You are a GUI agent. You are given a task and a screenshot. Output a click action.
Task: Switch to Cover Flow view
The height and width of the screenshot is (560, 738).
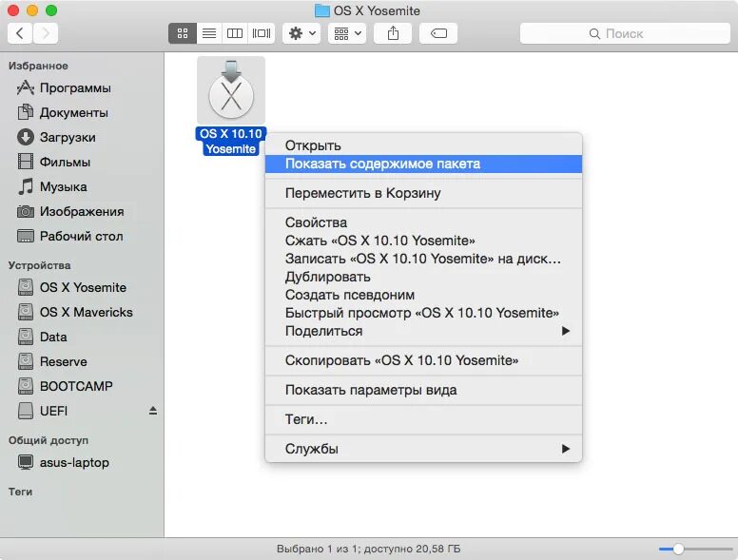click(x=262, y=33)
